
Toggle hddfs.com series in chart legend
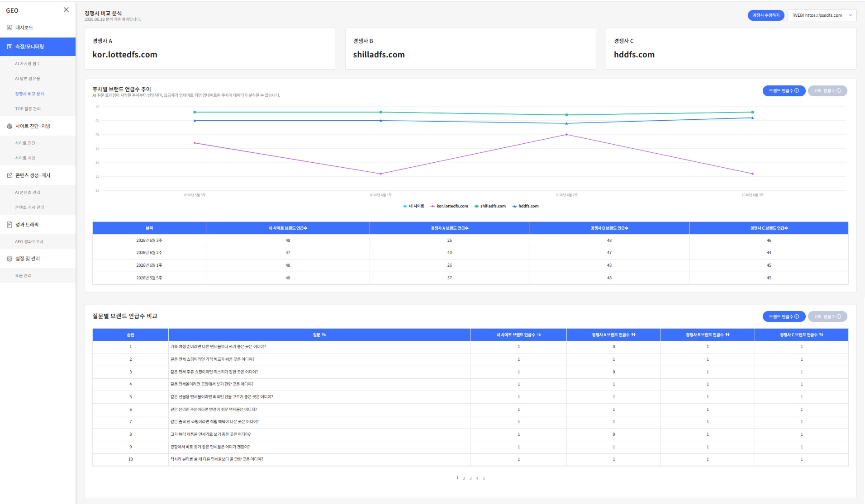tap(525, 206)
